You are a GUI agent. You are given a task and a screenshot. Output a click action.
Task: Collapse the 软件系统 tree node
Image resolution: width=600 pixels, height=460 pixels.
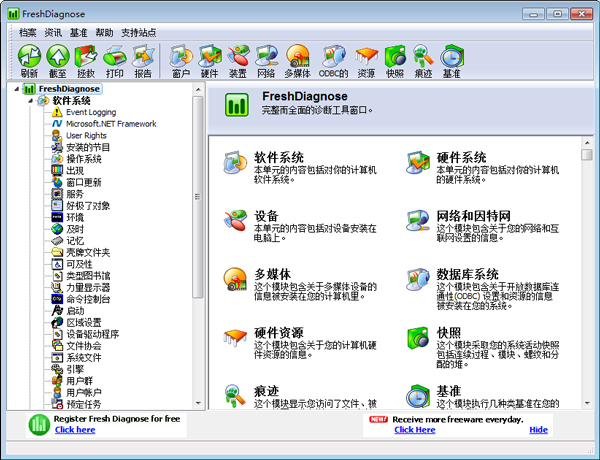click(x=31, y=101)
